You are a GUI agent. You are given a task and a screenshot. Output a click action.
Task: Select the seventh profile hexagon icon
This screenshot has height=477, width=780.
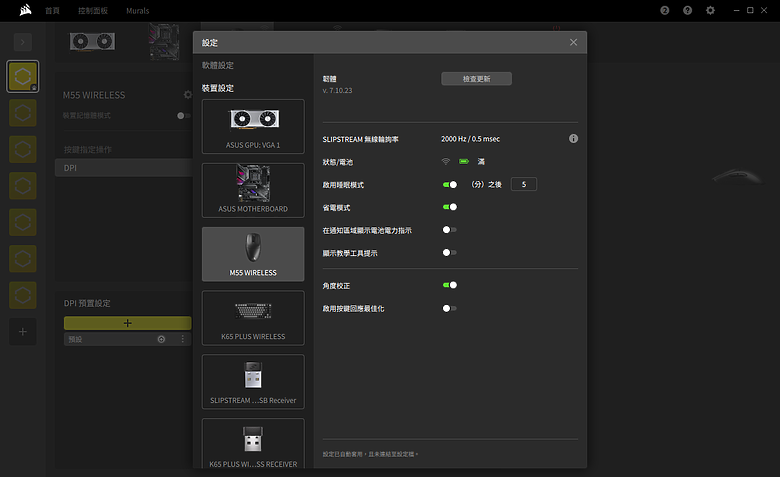(22, 295)
